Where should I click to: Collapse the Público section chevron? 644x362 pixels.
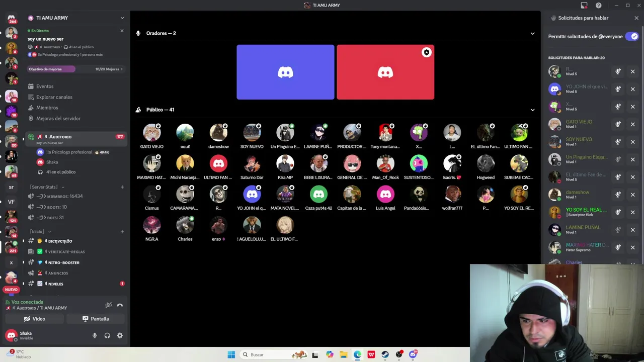click(x=532, y=110)
